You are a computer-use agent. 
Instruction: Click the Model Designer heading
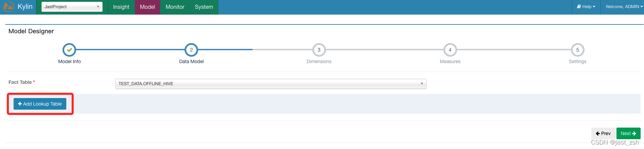coord(31,31)
